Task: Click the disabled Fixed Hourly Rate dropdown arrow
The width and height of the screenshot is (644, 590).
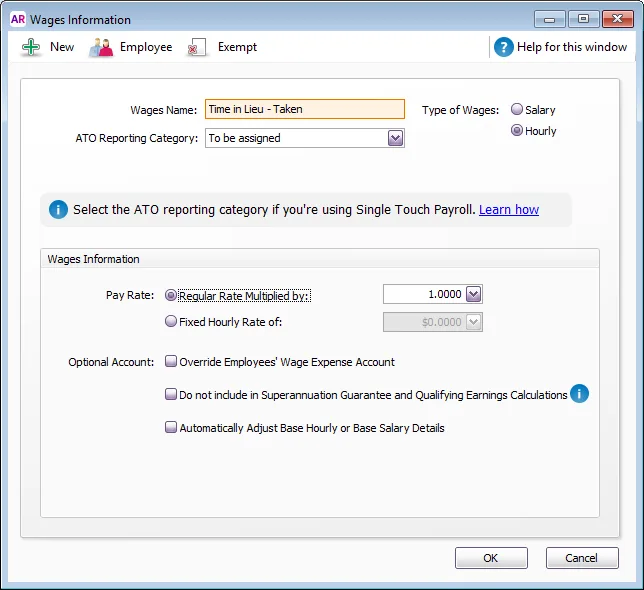Action: point(473,322)
